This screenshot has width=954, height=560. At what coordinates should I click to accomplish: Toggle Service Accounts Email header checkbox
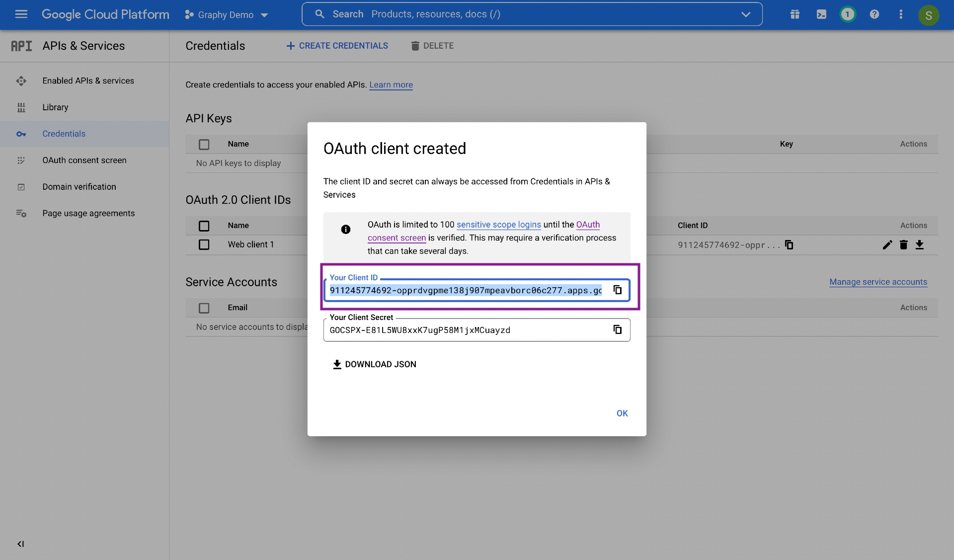[204, 308]
